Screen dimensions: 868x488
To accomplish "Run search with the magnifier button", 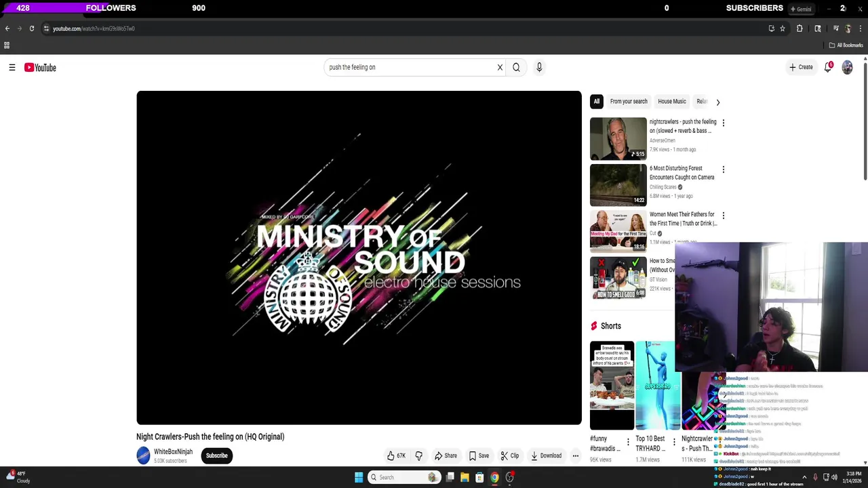I will (516, 67).
